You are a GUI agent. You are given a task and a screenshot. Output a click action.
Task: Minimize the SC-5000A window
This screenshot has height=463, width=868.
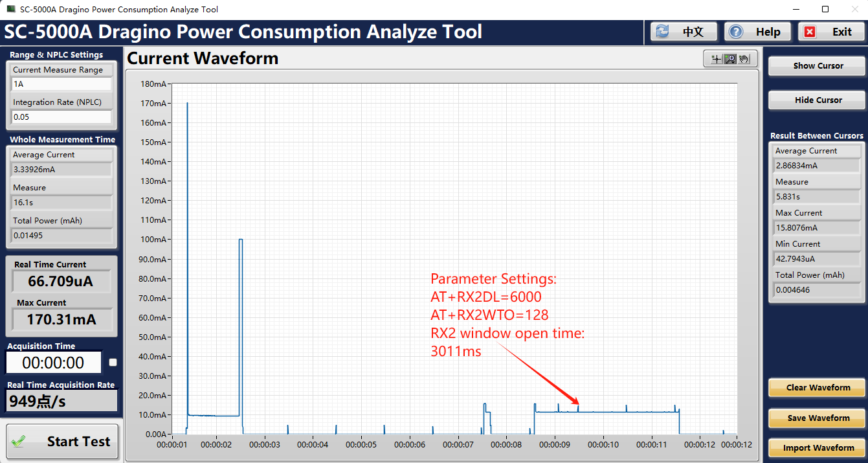796,9
